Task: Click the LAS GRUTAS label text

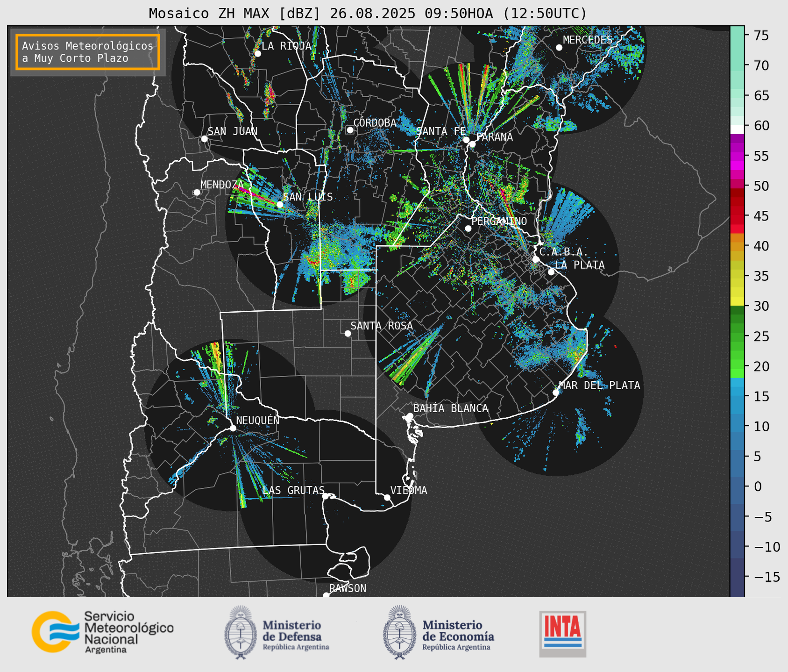Action: coord(294,490)
